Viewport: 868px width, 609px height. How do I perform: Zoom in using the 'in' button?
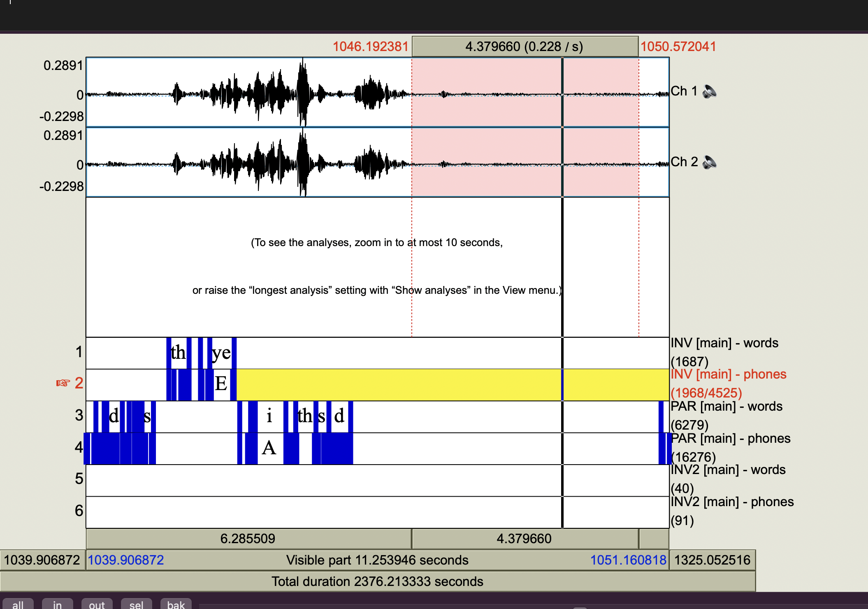pyautogui.click(x=57, y=604)
